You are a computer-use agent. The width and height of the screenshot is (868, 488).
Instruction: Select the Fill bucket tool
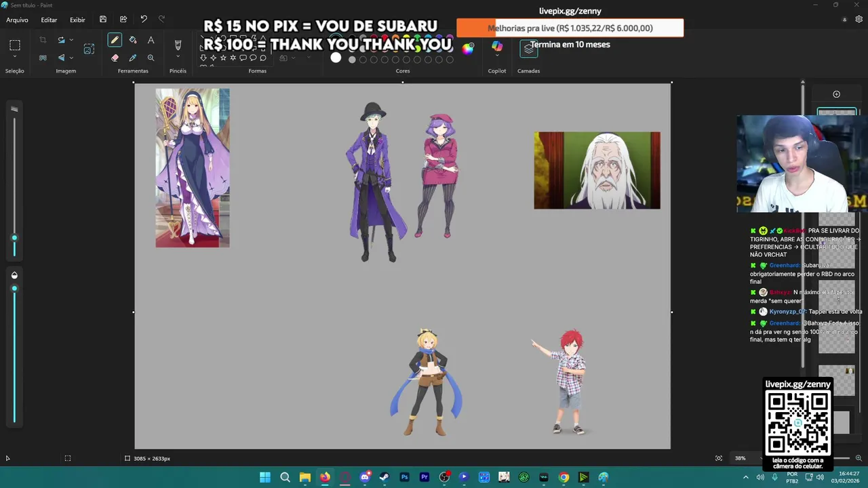pyautogui.click(x=133, y=41)
